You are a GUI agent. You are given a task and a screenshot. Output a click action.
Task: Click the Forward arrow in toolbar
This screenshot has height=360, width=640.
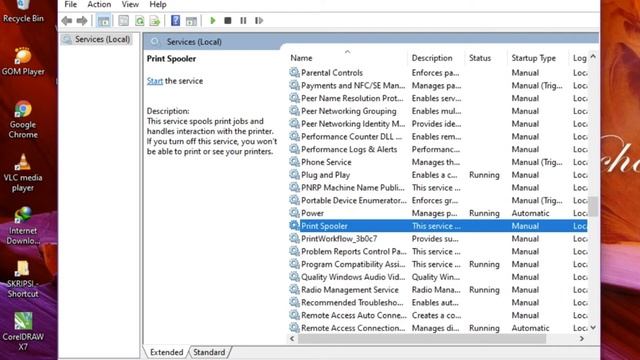(82, 20)
